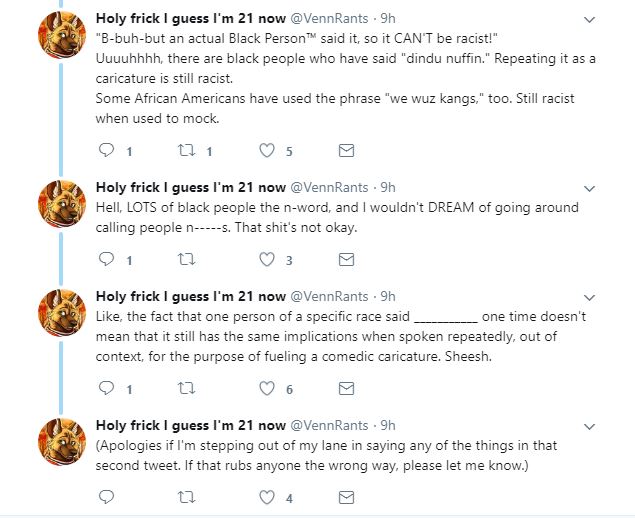The height and width of the screenshot is (518, 635).
Task: Like the first tweet showing 5 likes
Action: click(267, 151)
